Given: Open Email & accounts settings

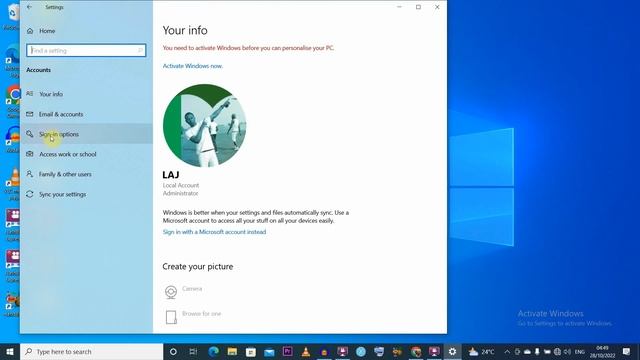Looking at the screenshot, I should click(86, 114).
